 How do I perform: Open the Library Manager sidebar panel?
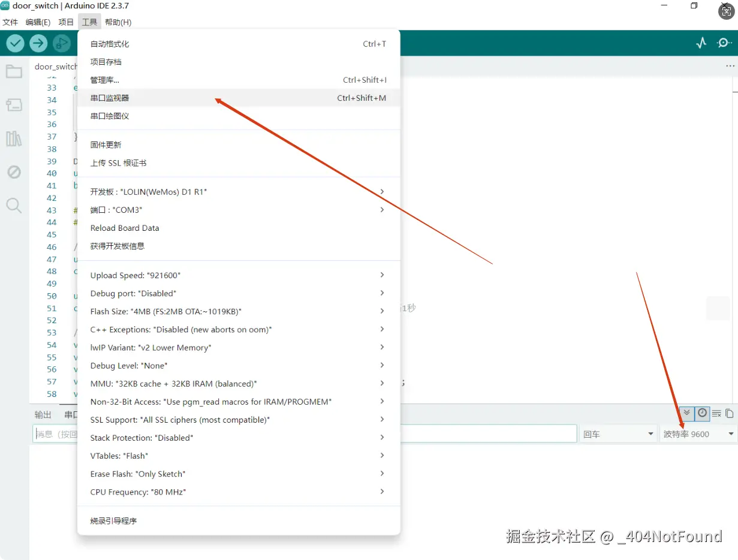(x=14, y=139)
